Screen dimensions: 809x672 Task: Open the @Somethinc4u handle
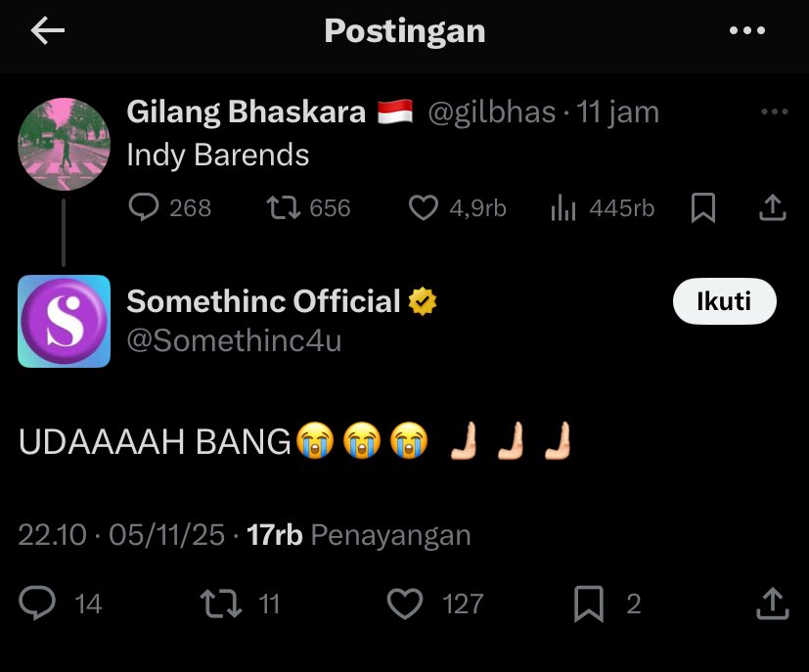(x=235, y=340)
